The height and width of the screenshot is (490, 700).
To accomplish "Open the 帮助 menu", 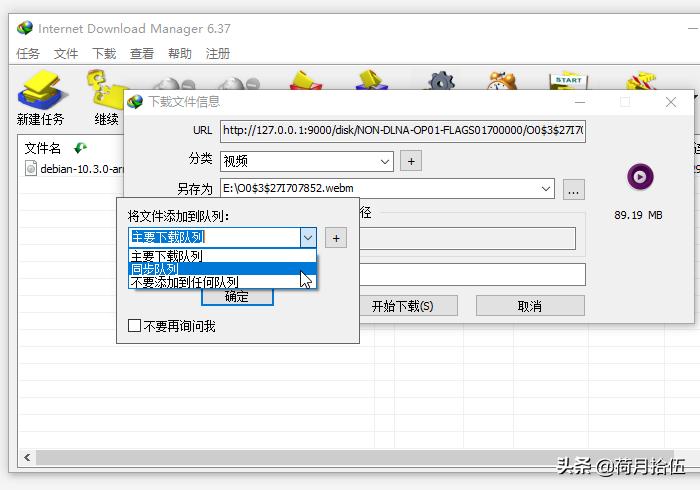I will tap(180, 54).
